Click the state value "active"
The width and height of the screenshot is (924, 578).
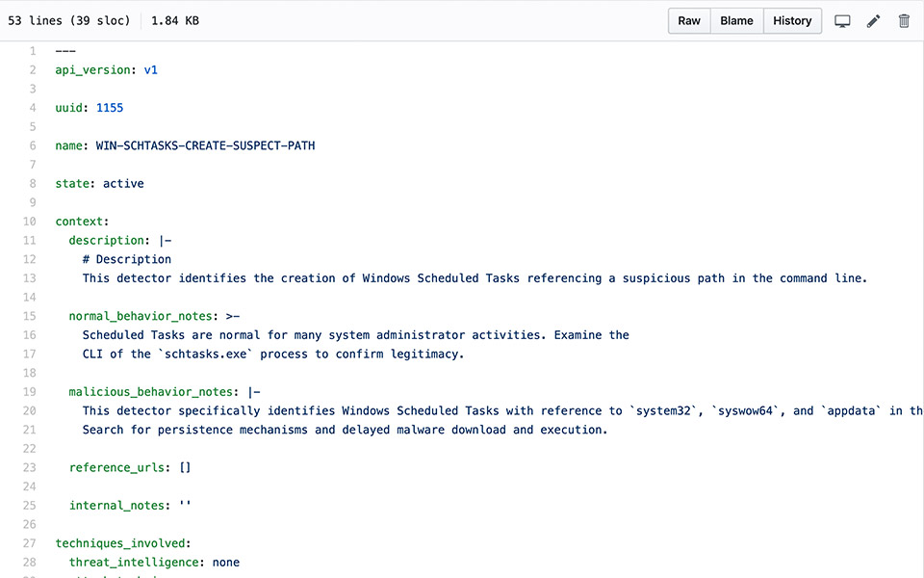[123, 183]
